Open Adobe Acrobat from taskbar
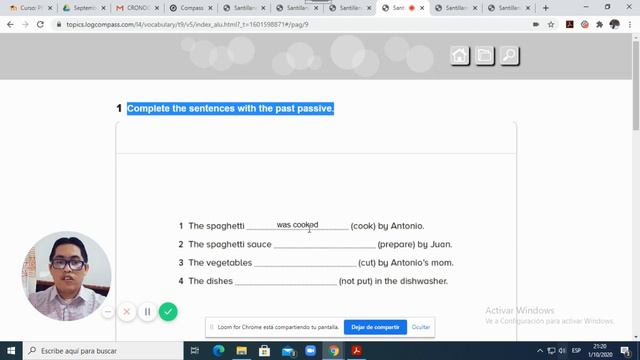The width and height of the screenshot is (640, 360). (x=357, y=351)
